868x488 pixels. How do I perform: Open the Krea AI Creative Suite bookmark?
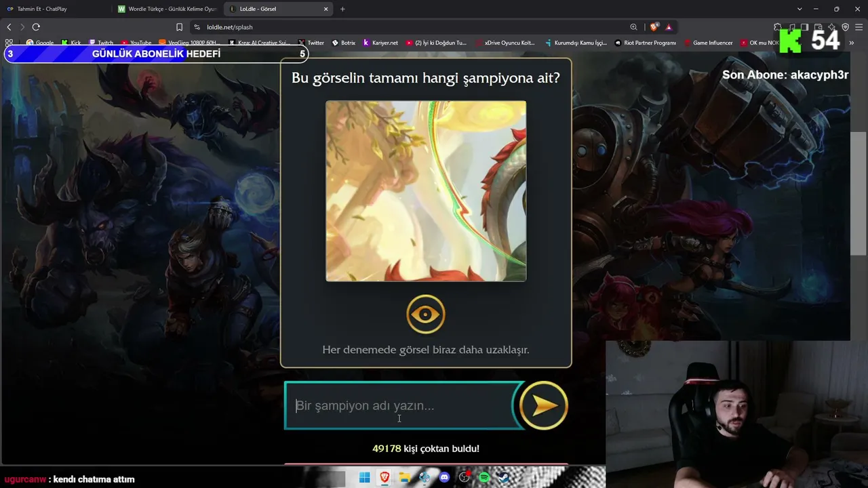(258, 43)
